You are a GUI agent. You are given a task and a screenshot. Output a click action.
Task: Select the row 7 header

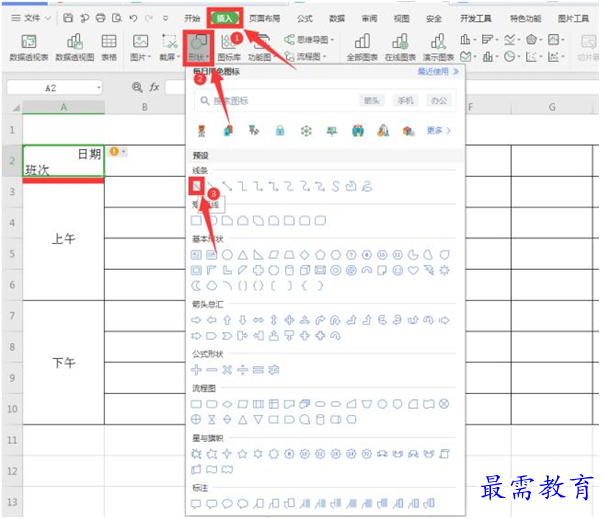point(12,316)
